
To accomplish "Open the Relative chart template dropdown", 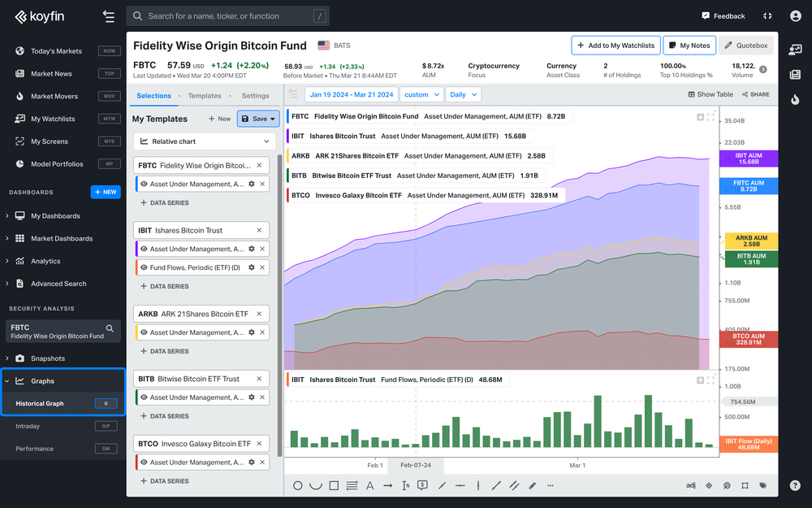I will 205,141.
